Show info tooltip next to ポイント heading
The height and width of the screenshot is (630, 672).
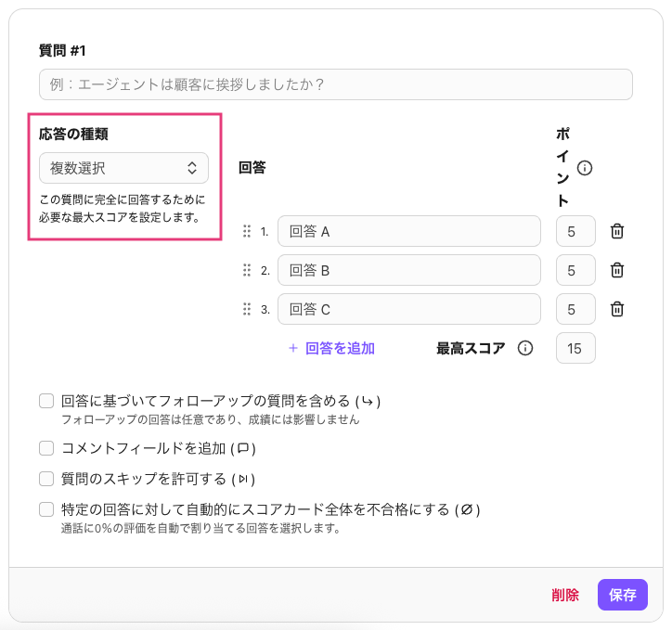coord(585,168)
